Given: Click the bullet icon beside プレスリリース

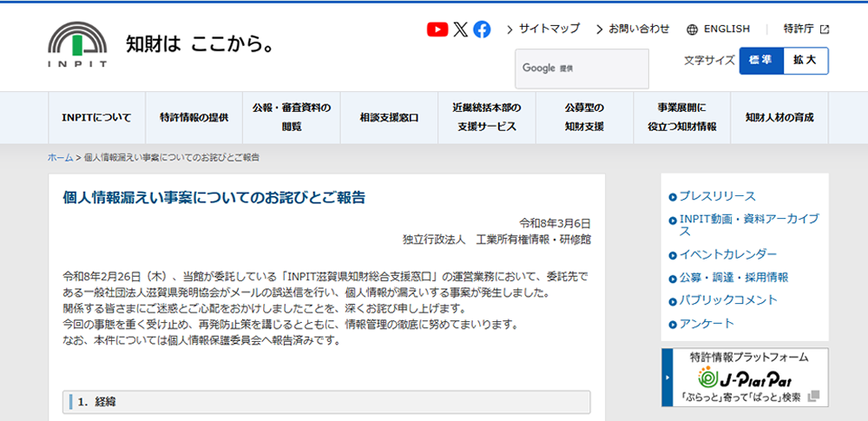Looking at the screenshot, I should 673,197.
